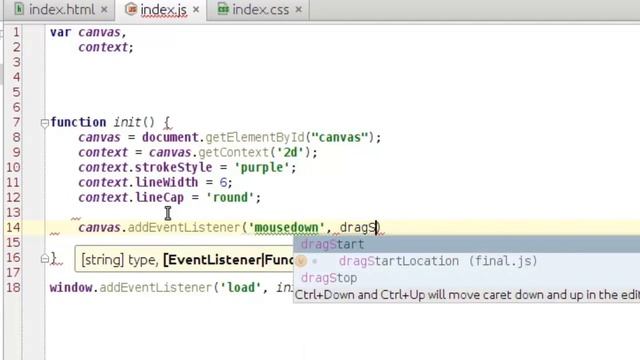The height and width of the screenshot is (360, 640).
Task: Click the 'round' string on line 12
Action: click(x=230, y=198)
